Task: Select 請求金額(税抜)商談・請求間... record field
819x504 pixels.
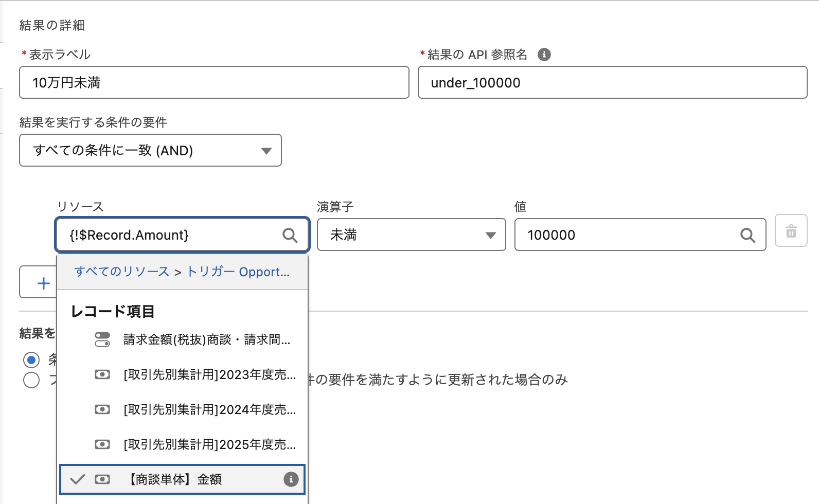Action: pyautogui.click(x=183, y=339)
